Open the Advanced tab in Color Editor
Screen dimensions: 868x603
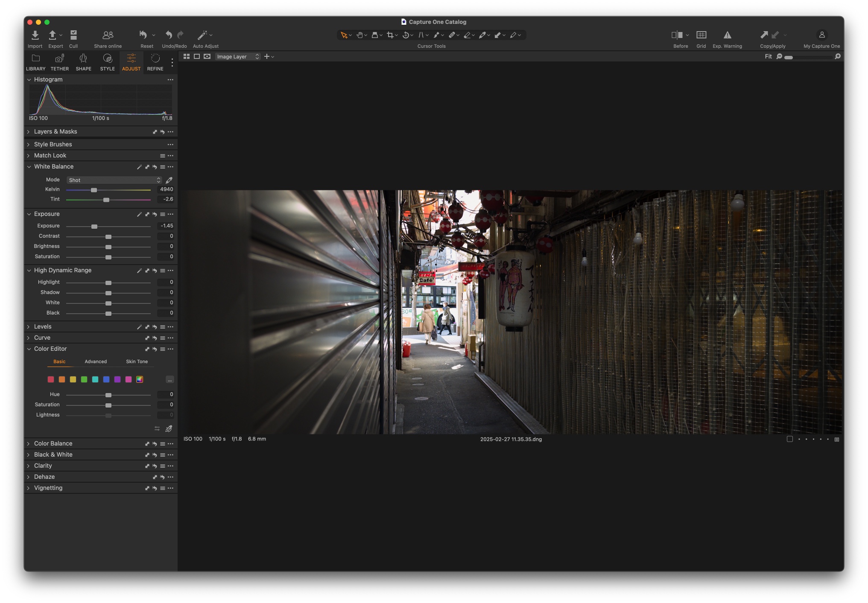click(x=96, y=361)
